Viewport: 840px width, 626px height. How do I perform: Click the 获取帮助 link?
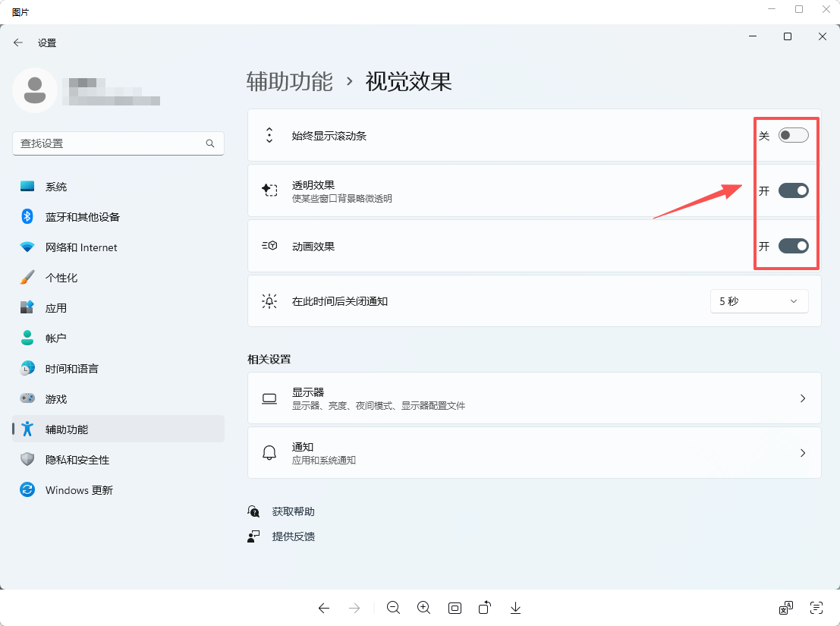293,511
